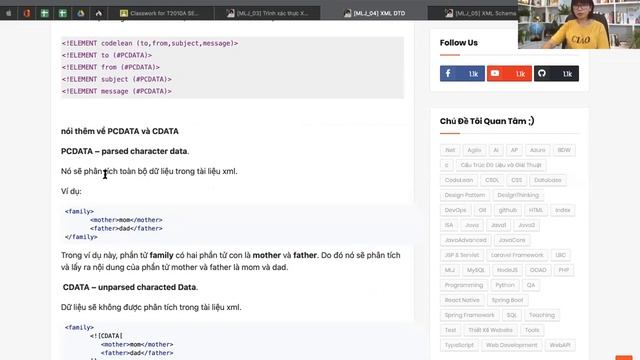640x360 pixels.
Task: Click the '<!ELEMENT codelean' code line
Action: pyautogui.click(x=150, y=43)
